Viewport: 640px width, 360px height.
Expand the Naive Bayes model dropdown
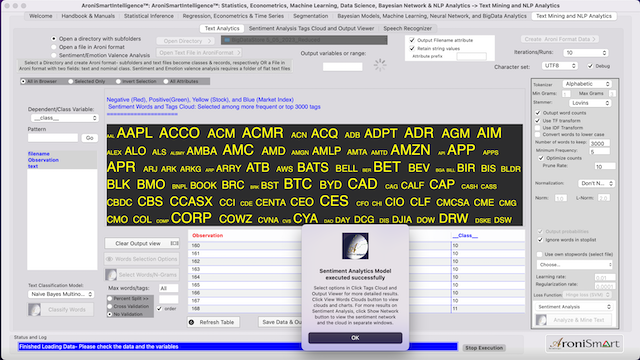tap(61, 294)
